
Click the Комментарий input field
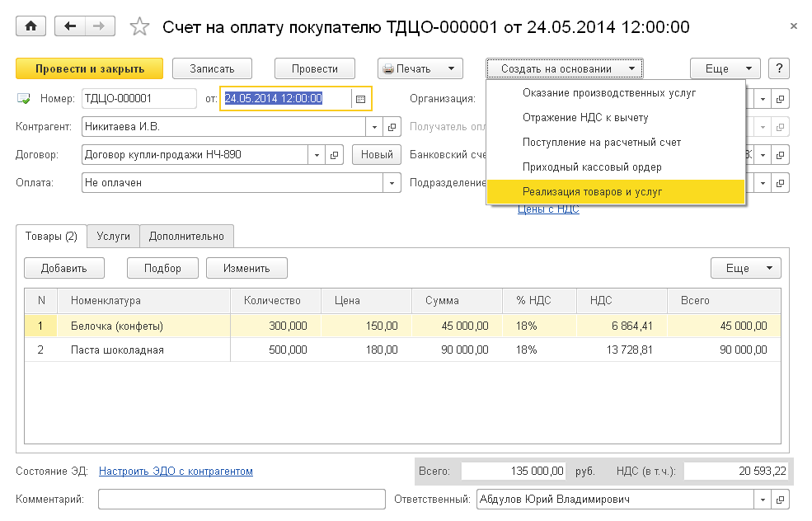pos(242,500)
